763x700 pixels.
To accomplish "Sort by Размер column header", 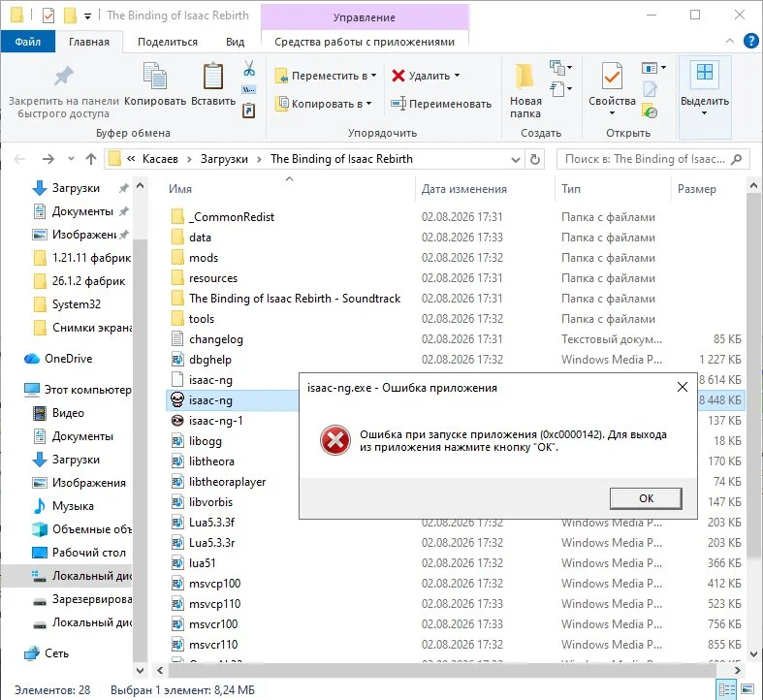I will [x=696, y=189].
